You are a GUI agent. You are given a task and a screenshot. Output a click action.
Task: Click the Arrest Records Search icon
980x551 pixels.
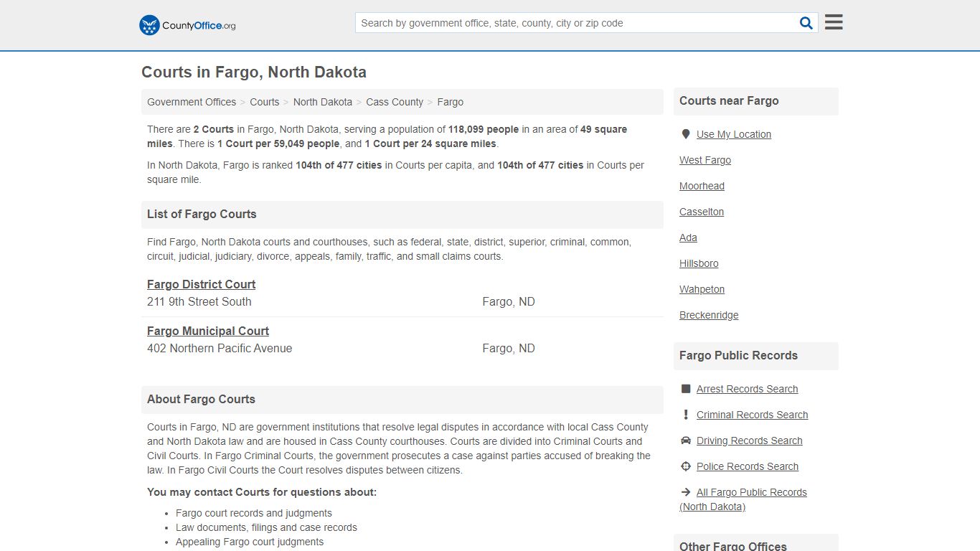pos(685,389)
